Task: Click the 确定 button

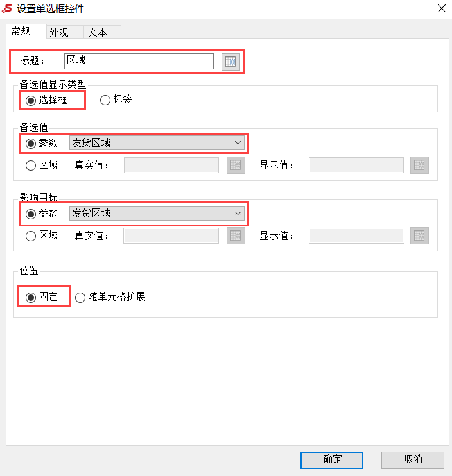Action: pyautogui.click(x=332, y=460)
